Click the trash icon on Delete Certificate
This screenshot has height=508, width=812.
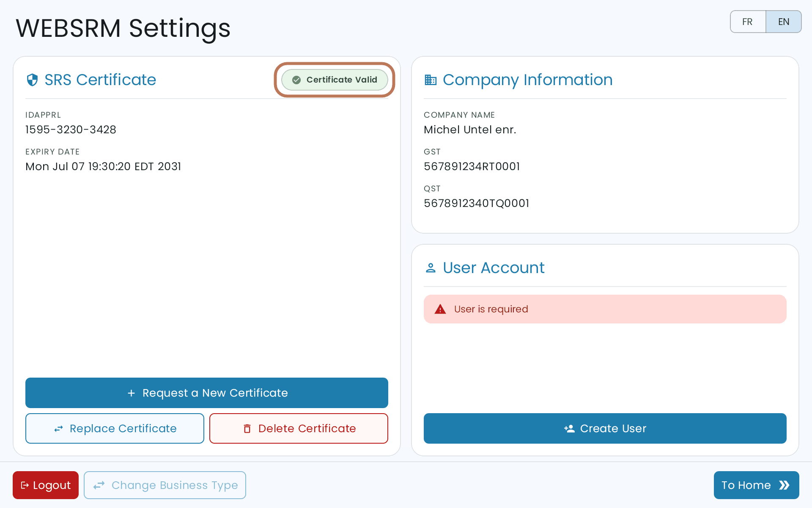[x=247, y=429]
